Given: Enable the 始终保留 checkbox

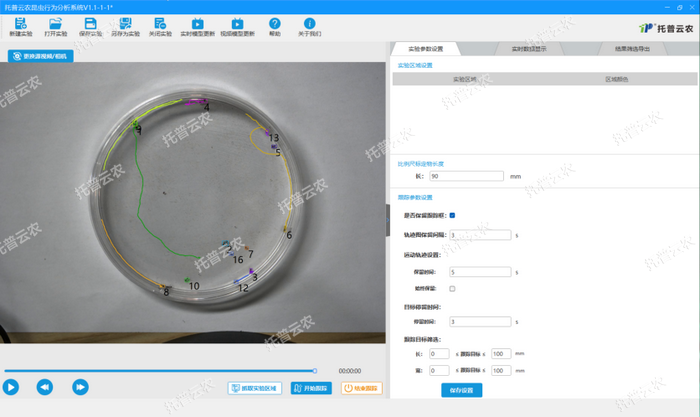Looking at the screenshot, I should tap(453, 288).
